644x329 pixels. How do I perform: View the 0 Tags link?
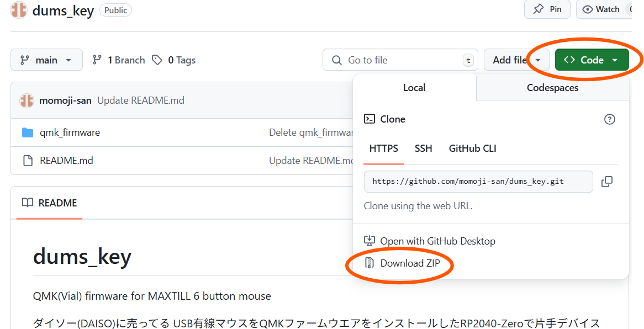(174, 60)
